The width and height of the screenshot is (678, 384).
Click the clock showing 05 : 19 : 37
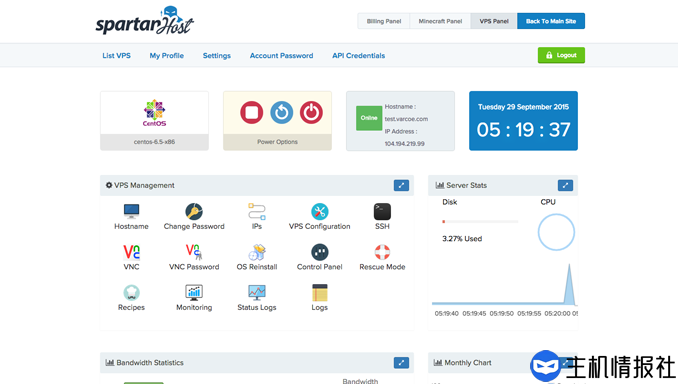(523, 130)
